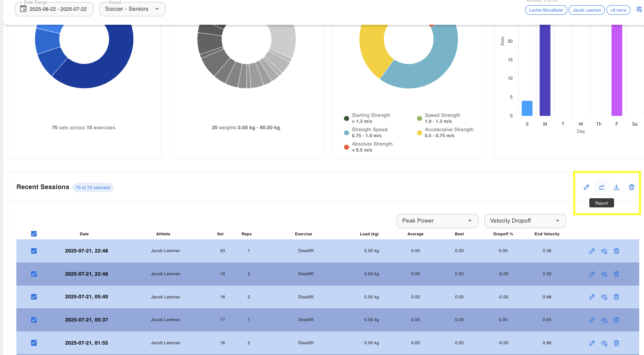
Task: Delete all selected sessions using the trash icon
Action: click(x=632, y=187)
